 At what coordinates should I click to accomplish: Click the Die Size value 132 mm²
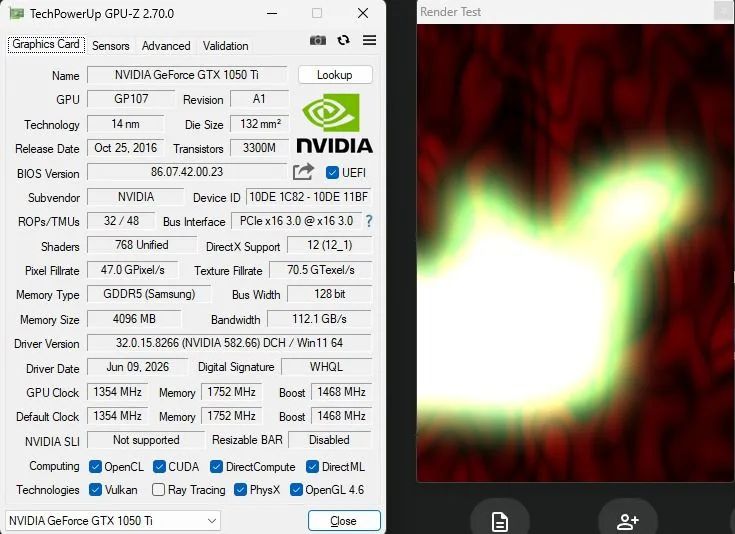pos(259,124)
